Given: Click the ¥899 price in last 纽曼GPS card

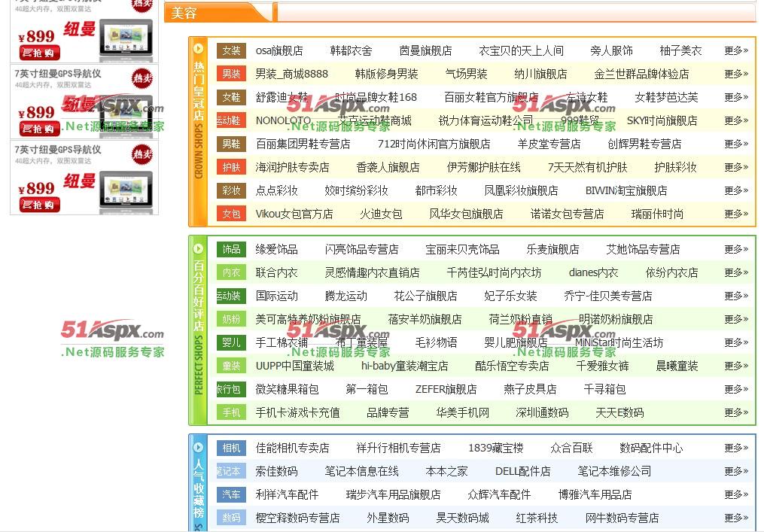Looking at the screenshot, I should coord(37,188).
